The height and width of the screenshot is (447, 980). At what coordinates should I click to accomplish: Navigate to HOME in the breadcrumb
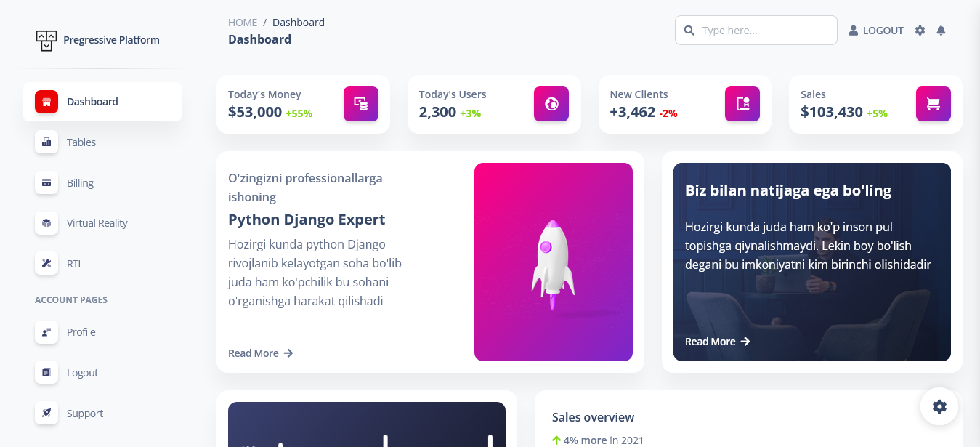coord(243,22)
